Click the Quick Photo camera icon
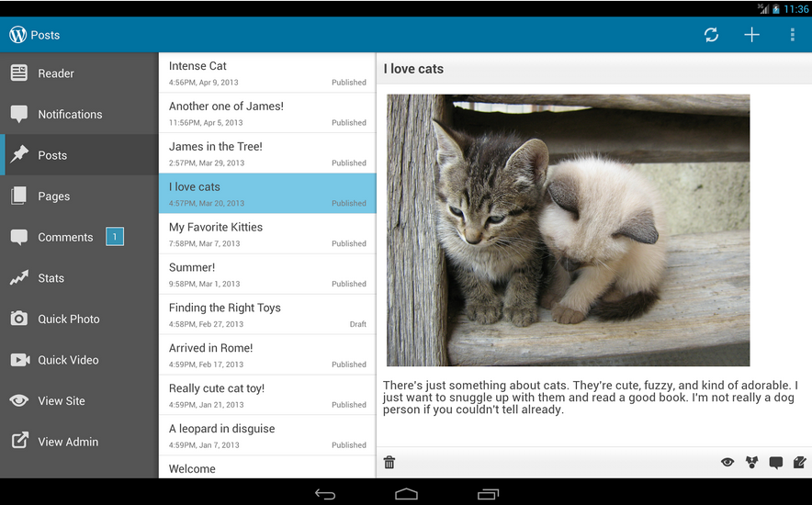The width and height of the screenshot is (812, 505). [19, 319]
